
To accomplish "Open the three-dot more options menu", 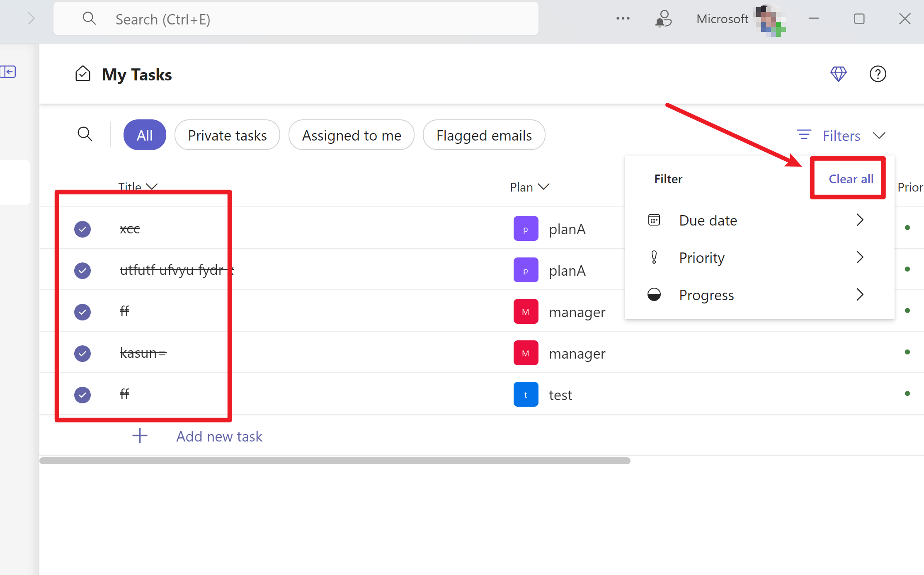I will (623, 19).
